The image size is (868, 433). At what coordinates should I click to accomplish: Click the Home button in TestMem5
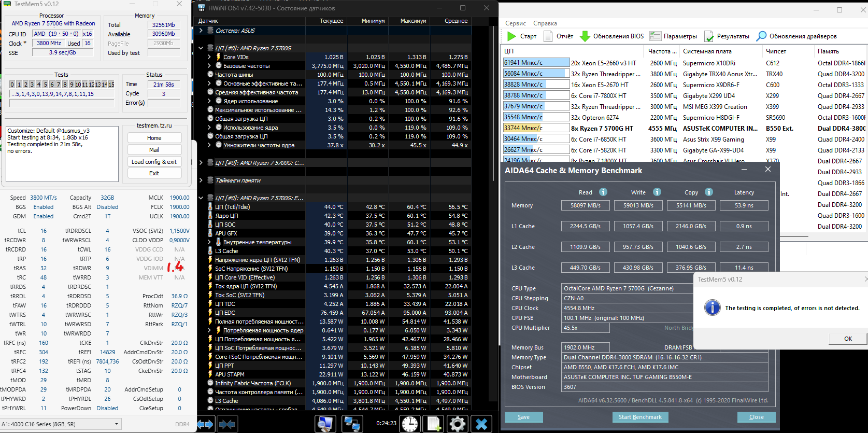pos(154,138)
